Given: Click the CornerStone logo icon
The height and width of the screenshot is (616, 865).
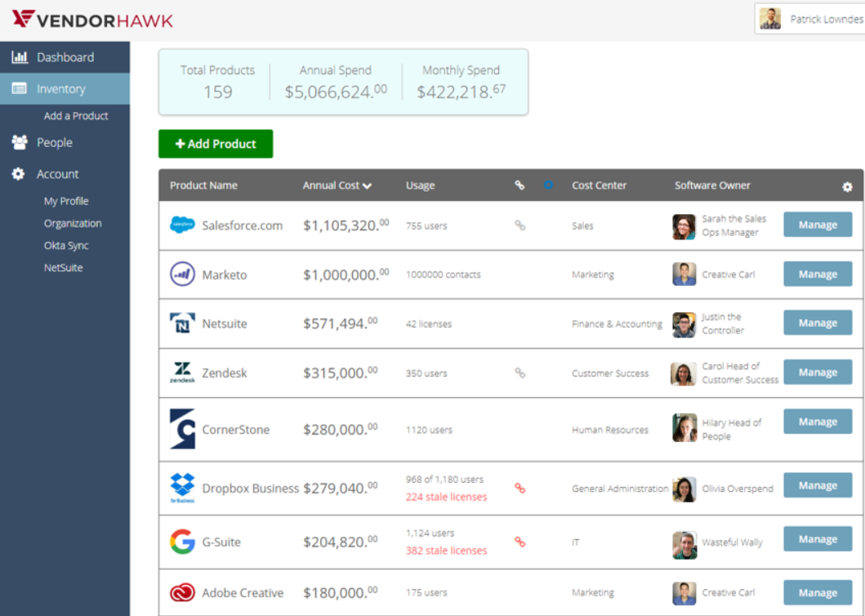Looking at the screenshot, I should click(x=182, y=429).
